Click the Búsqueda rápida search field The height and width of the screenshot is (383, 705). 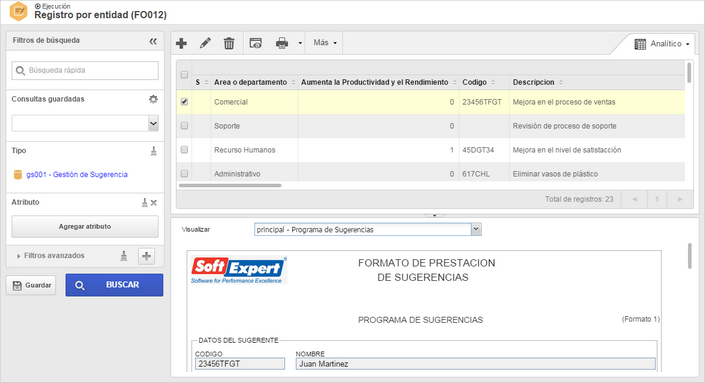click(x=85, y=71)
